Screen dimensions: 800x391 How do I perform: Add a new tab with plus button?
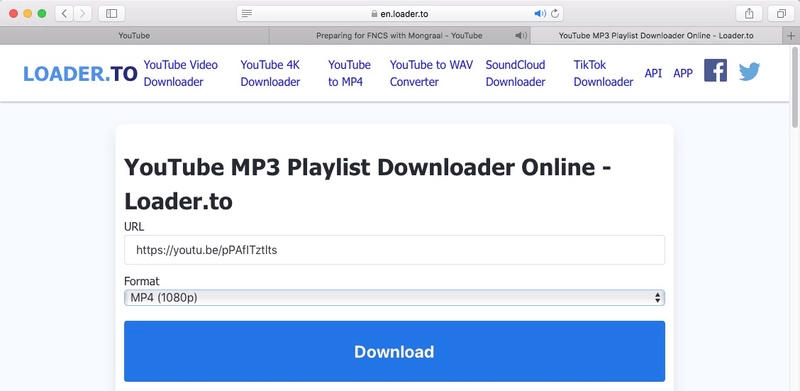coord(791,36)
